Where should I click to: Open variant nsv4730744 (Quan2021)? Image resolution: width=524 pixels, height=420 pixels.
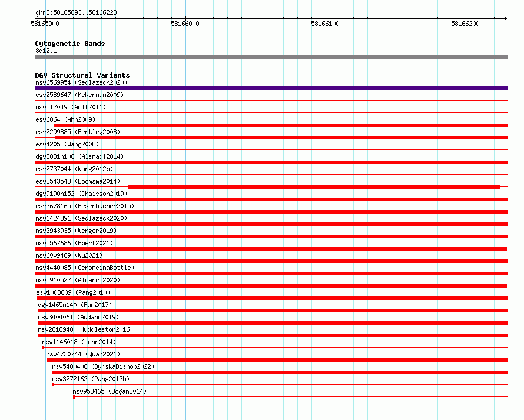(83, 354)
